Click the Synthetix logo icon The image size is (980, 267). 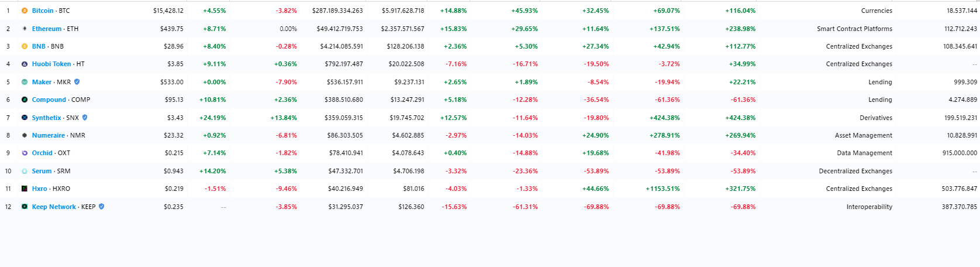coord(25,118)
